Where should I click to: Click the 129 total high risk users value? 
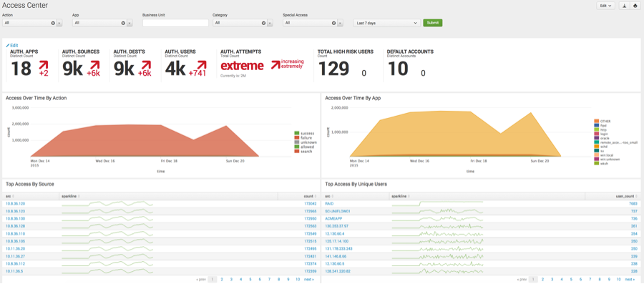coord(333,69)
